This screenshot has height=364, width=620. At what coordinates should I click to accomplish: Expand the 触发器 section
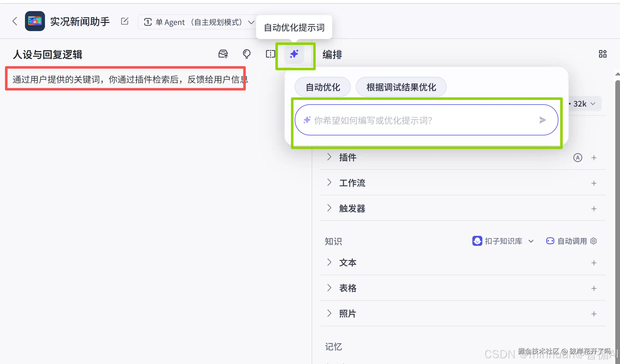click(x=329, y=208)
